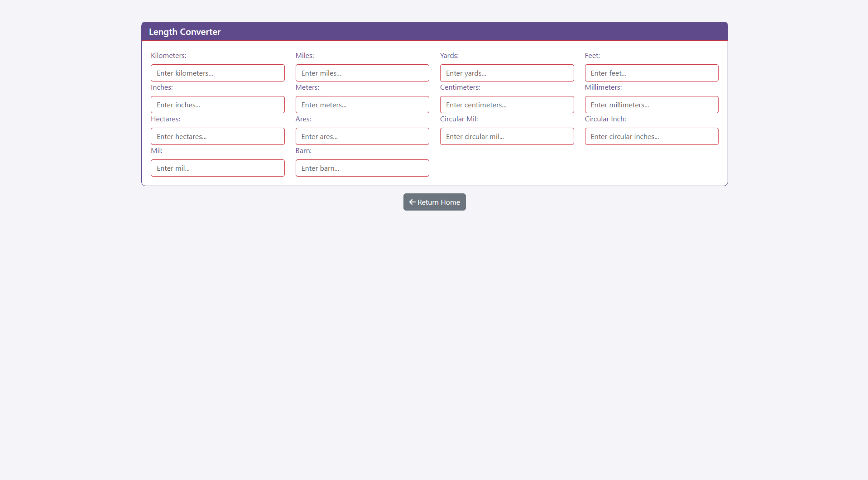The height and width of the screenshot is (480, 868).
Task: Click the Meters input field
Action: (362, 105)
